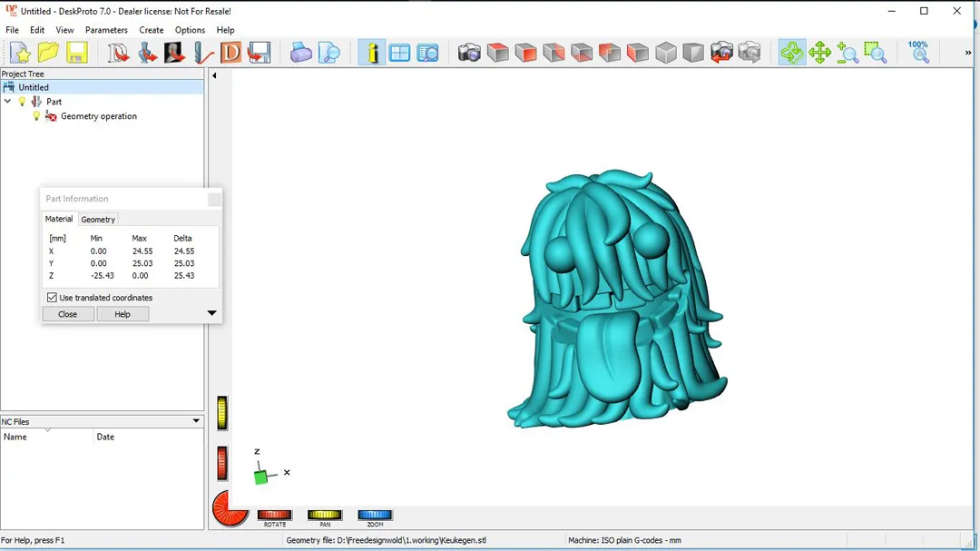The image size is (980, 551).
Task: Start a new project with the star document icon
Action: [21, 53]
